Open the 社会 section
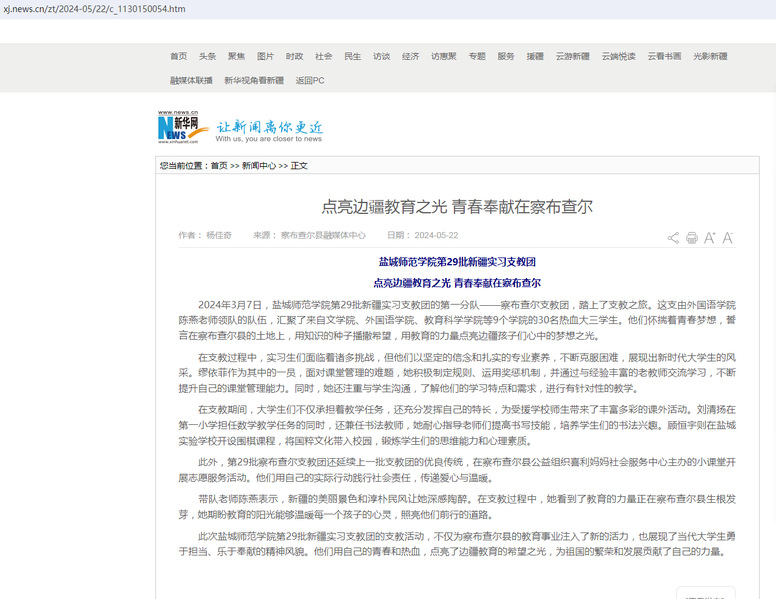The width and height of the screenshot is (776, 599). (x=324, y=56)
